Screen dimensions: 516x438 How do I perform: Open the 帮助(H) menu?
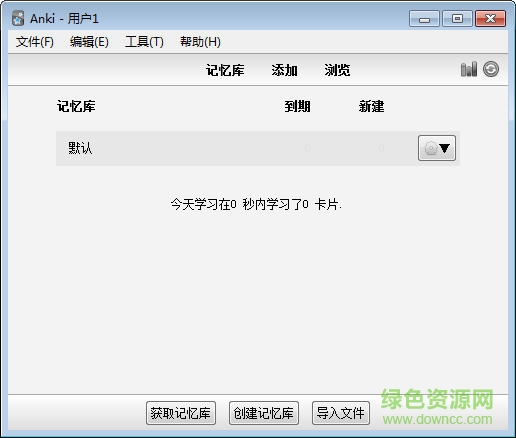(x=200, y=42)
